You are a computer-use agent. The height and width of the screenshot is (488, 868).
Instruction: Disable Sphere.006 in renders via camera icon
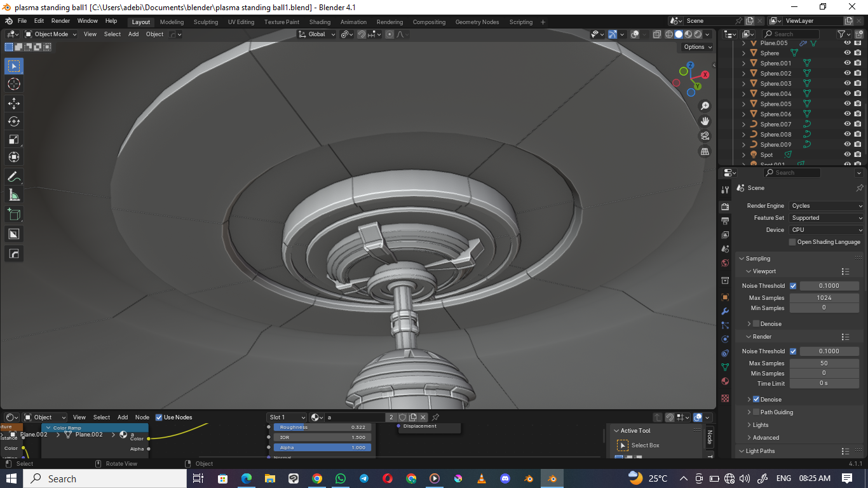pyautogui.click(x=858, y=114)
